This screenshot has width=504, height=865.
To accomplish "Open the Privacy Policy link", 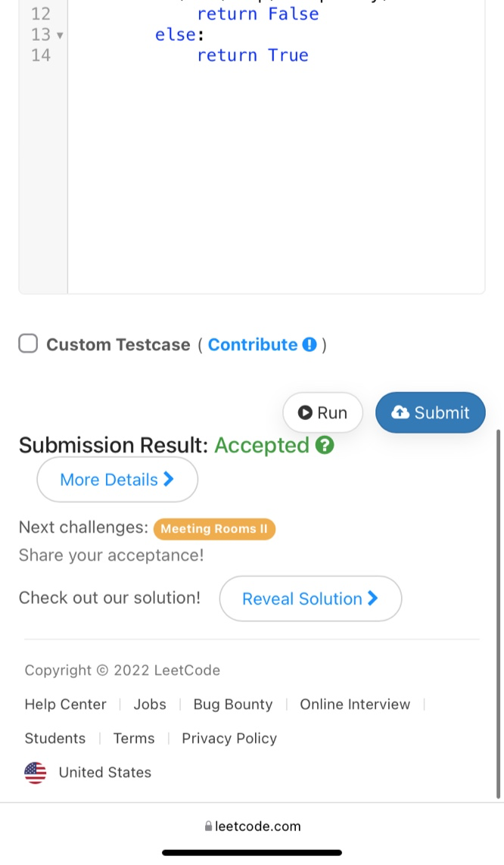I will point(229,738).
